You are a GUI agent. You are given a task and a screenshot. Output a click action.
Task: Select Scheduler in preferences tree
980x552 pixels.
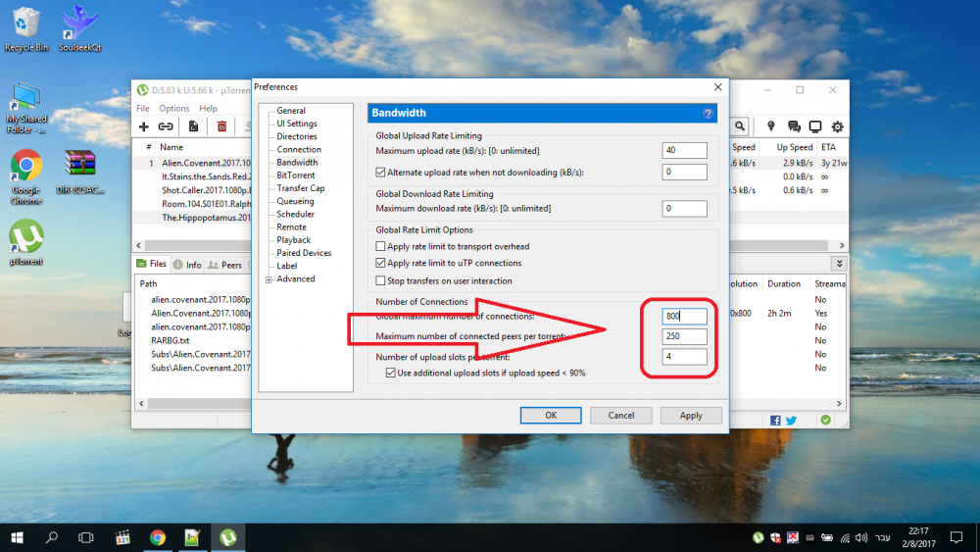(x=296, y=215)
